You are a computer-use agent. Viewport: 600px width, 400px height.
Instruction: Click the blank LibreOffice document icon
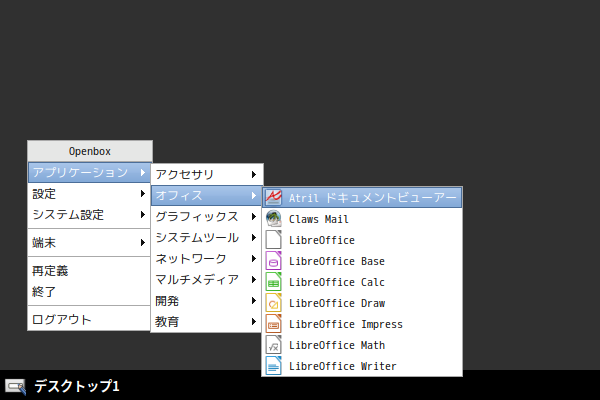[x=274, y=240]
